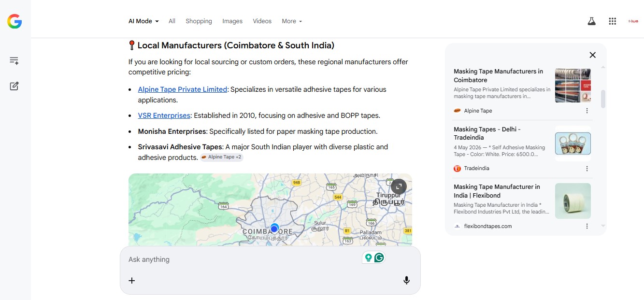
Task: Click the Alpine Tape result thumbnail
Action: (x=573, y=86)
